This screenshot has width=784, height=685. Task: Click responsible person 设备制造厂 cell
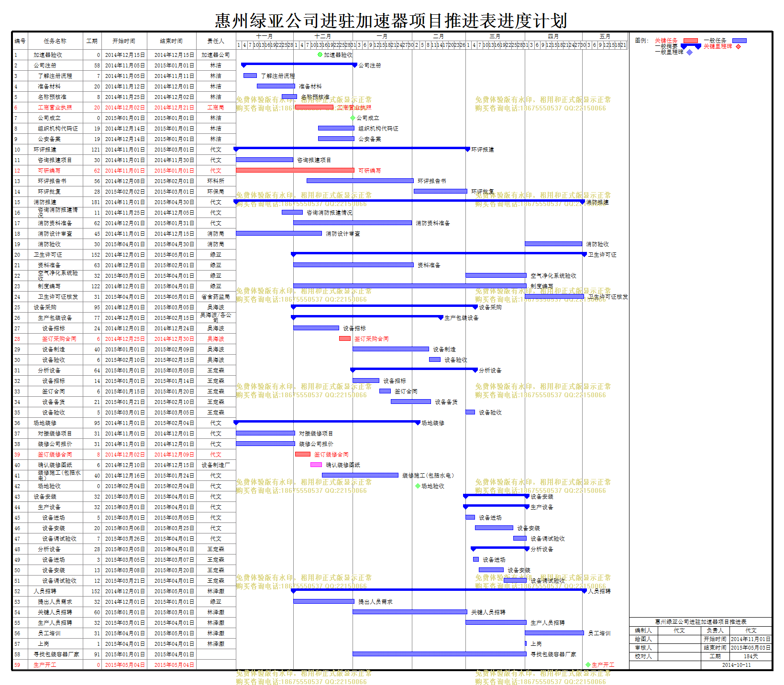pyautogui.click(x=216, y=465)
